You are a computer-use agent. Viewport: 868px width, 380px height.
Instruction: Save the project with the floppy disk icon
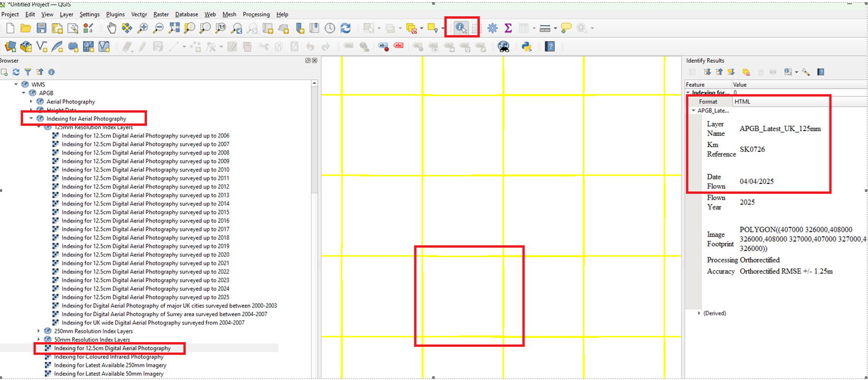click(41, 28)
